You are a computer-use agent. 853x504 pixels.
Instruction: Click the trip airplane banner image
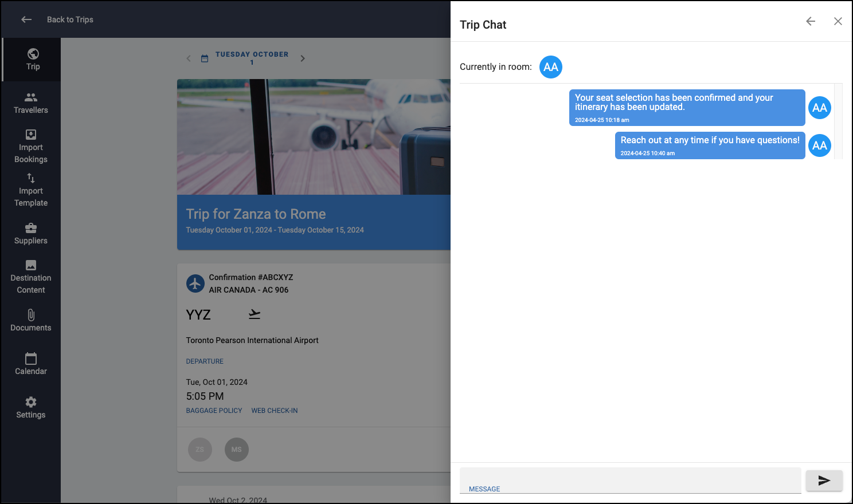[x=314, y=137]
